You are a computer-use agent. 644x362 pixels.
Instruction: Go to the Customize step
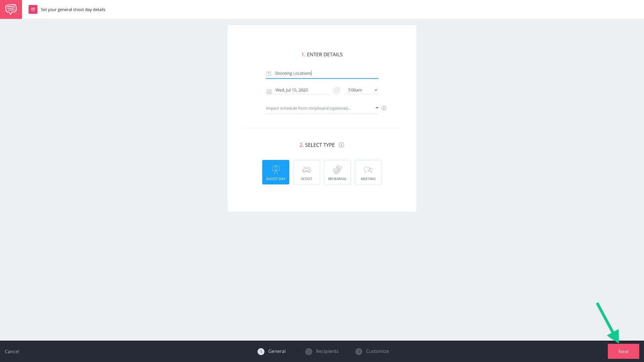(372, 352)
